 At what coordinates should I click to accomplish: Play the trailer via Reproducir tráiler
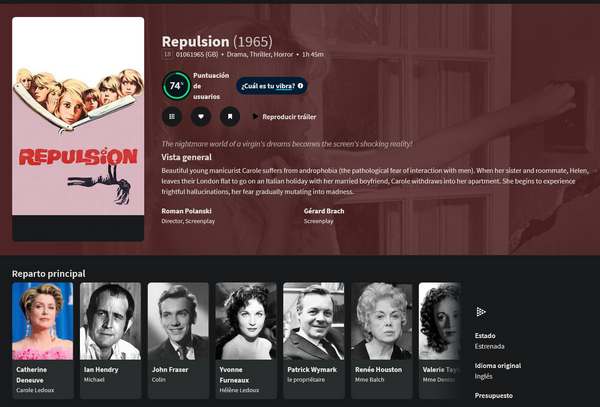289,117
